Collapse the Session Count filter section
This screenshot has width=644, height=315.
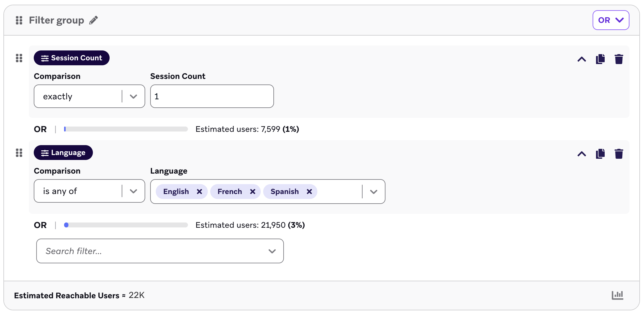point(581,59)
